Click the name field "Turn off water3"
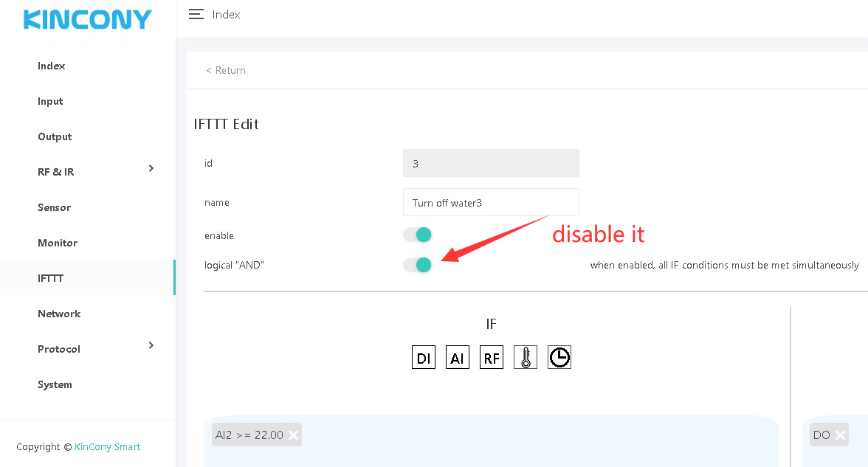This screenshot has width=868, height=467. tap(491, 202)
